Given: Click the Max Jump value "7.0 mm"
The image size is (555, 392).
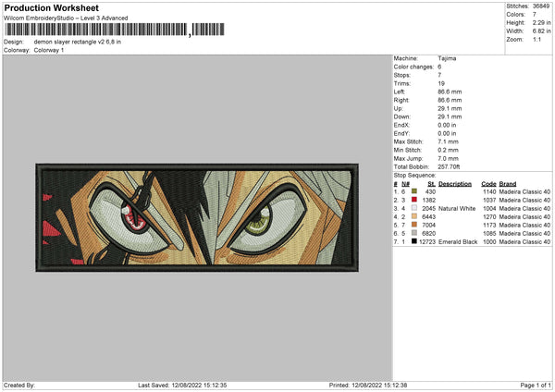Looking at the screenshot, I should point(448,158).
